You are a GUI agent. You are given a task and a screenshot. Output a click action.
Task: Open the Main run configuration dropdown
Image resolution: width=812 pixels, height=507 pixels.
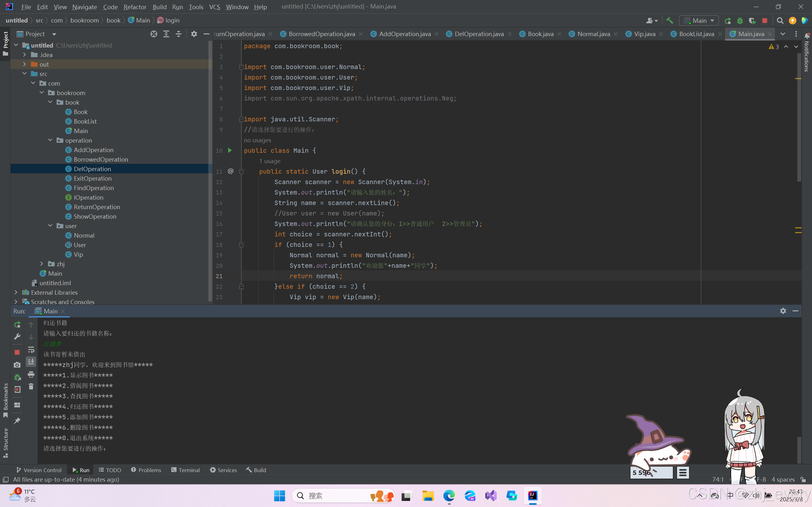click(x=699, y=21)
